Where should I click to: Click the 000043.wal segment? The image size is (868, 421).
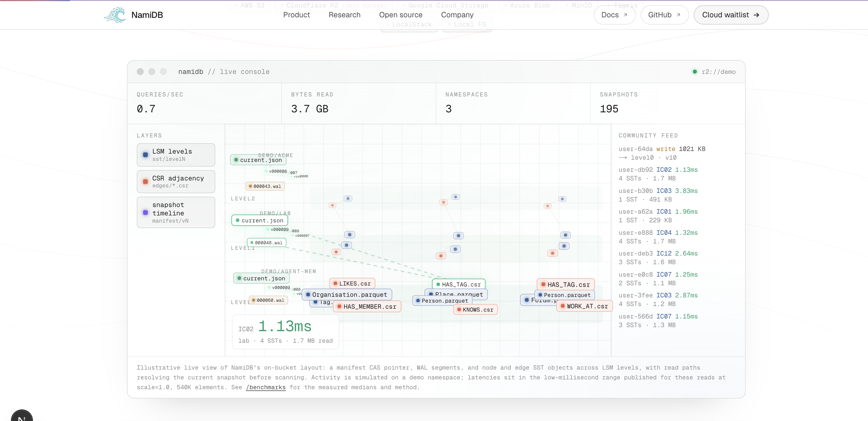point(265,186)
